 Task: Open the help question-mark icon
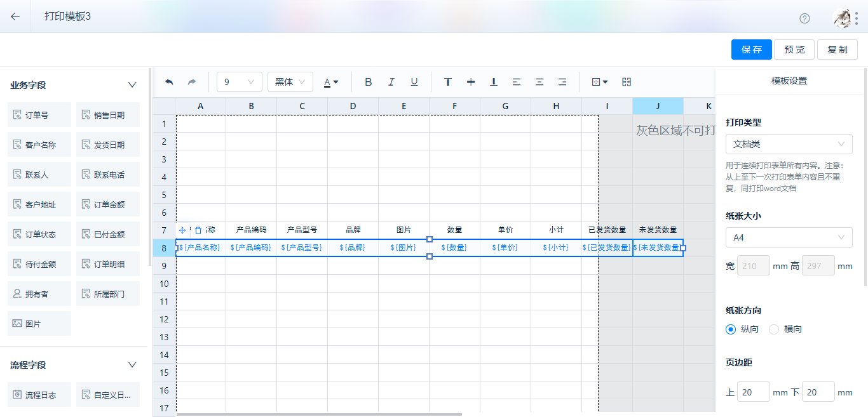click(x=804, y=18)
